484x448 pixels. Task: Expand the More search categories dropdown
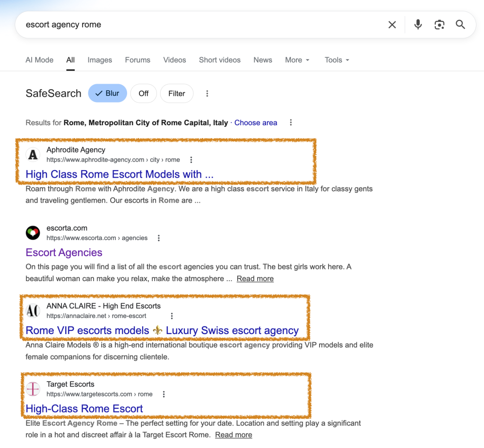297,60
